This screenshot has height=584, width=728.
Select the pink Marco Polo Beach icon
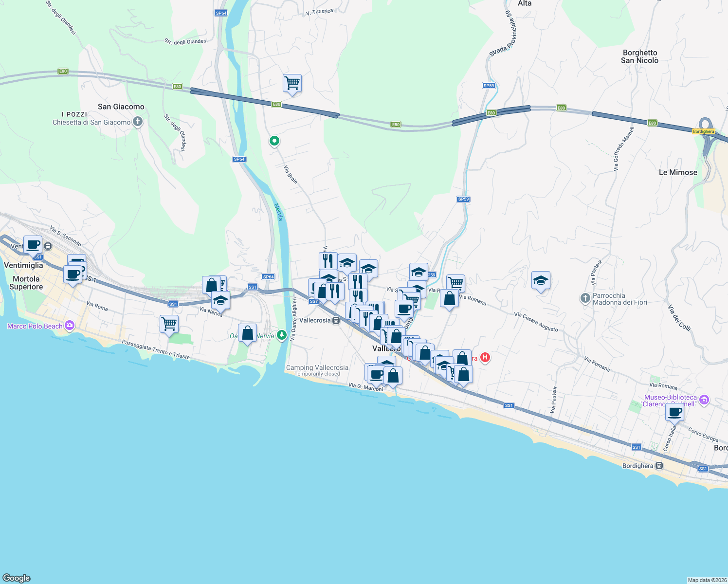pyautogui.click(x=69, y=326)
